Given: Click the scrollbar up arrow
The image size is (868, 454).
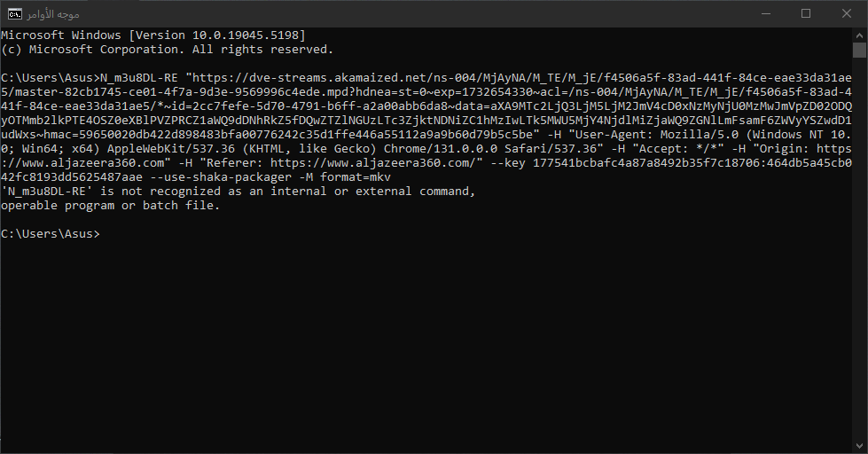Looking at the screenshot, I should coord(859,34).
